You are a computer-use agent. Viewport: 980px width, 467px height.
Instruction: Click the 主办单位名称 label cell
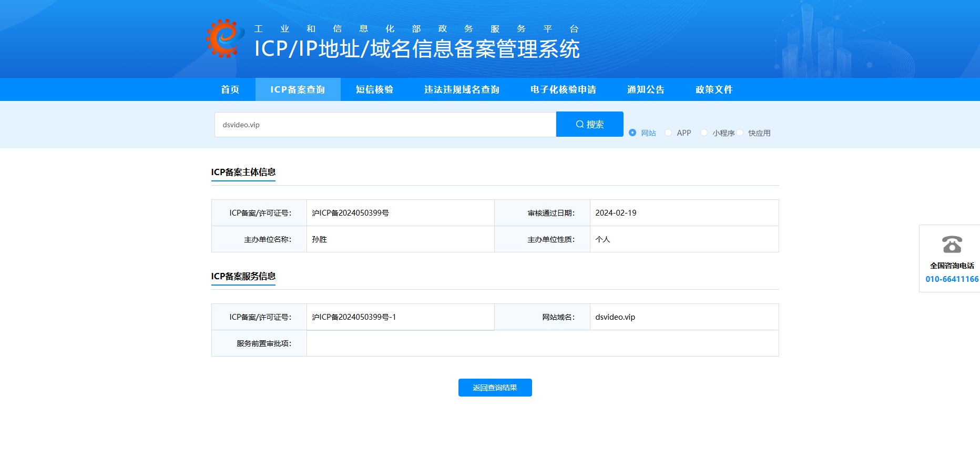click(x=259, y=239)
